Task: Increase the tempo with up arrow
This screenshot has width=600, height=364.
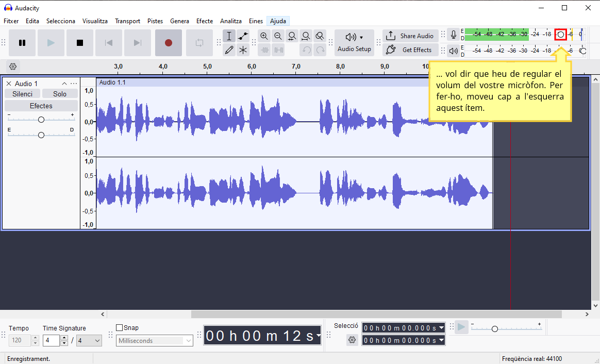Action: click(x=35, y=338)
